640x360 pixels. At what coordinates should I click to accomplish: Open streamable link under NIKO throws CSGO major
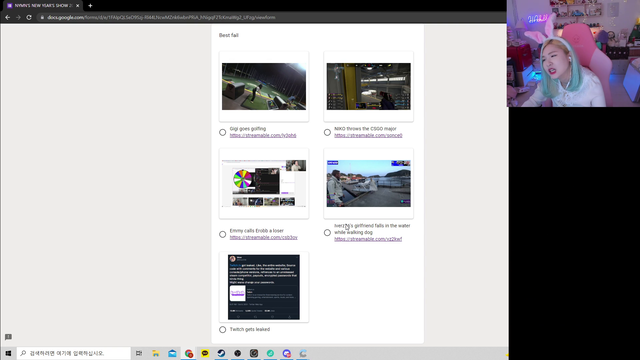pyautogui.click(x=368, y=136)
